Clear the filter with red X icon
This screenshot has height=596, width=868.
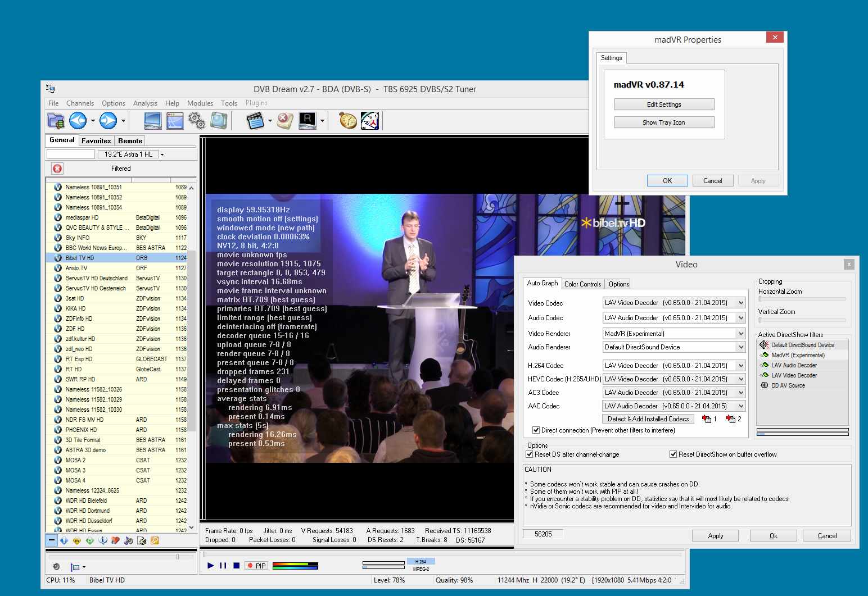57,169
